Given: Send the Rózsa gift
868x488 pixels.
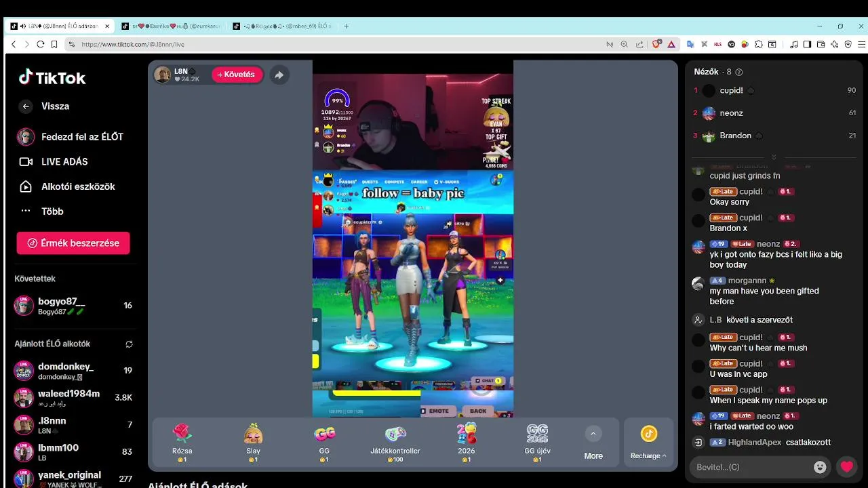Looking at the screenshot, I should click(x=182, y=443).
